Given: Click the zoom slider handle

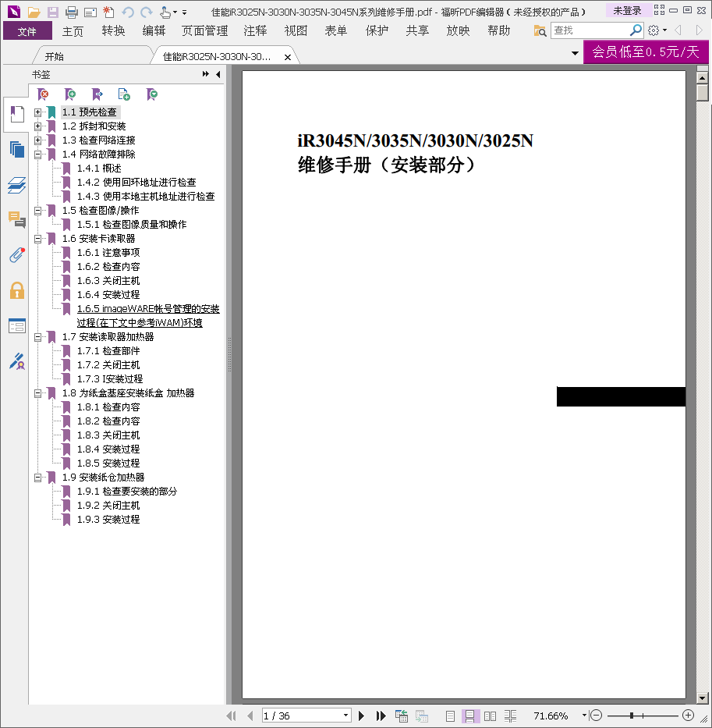Looking at the screenshot, I should pos(632,716).
